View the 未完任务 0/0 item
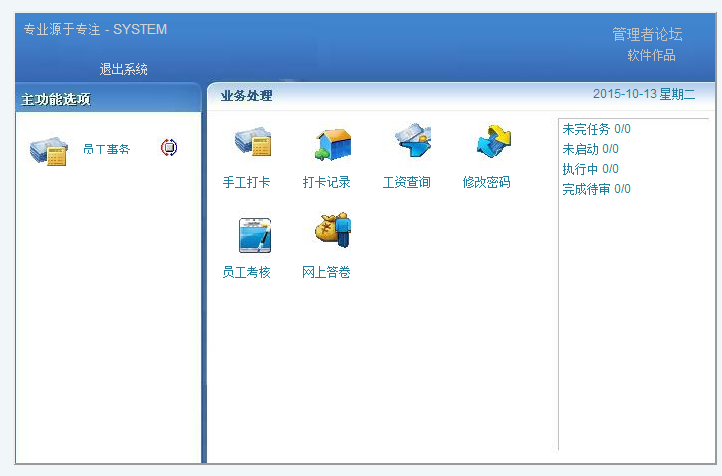The image size is (722, 476). tap(596, 129)
